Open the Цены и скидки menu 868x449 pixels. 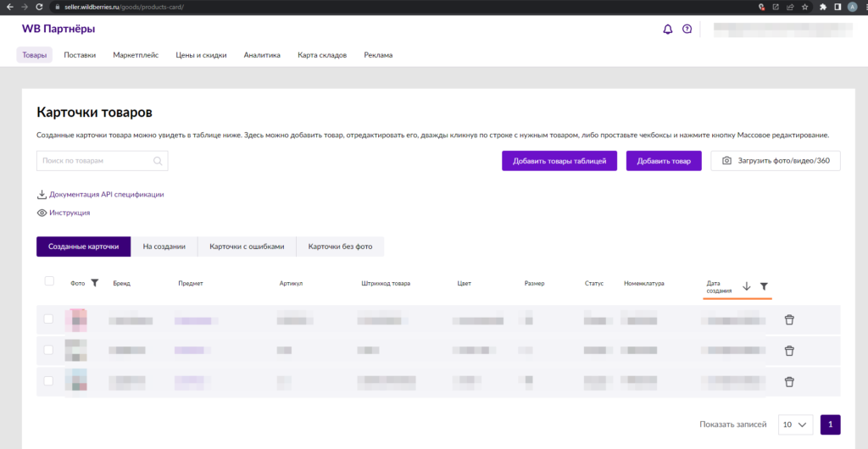coord(202,55)
